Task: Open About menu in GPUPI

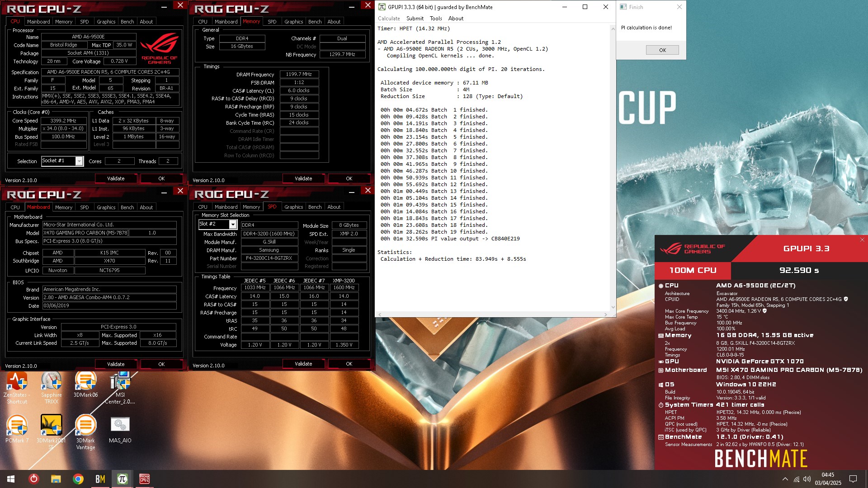Action: tap(456, 19)
